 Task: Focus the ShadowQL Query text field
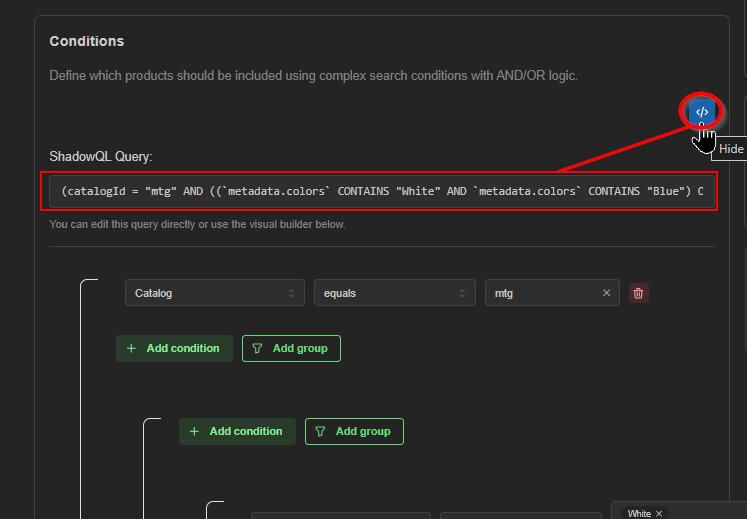(382, 191)
